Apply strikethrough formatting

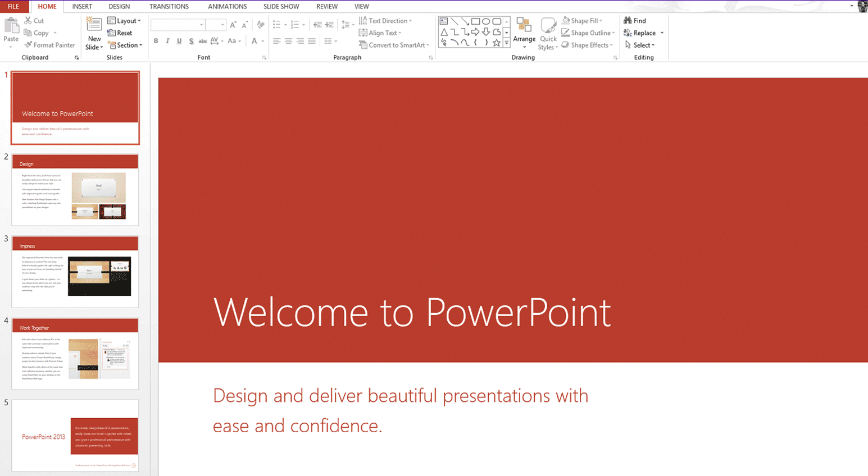coord(203,41)
